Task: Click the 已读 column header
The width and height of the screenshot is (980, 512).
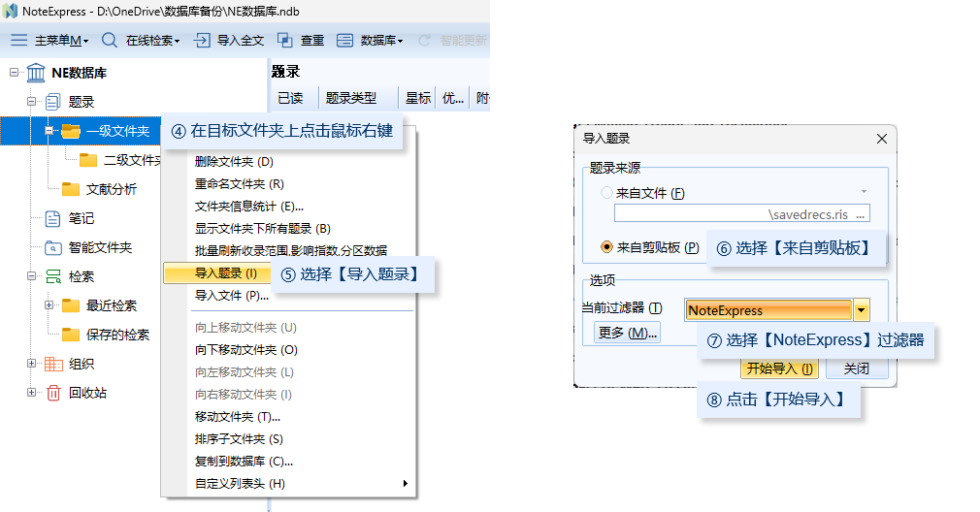Action: 291,98
